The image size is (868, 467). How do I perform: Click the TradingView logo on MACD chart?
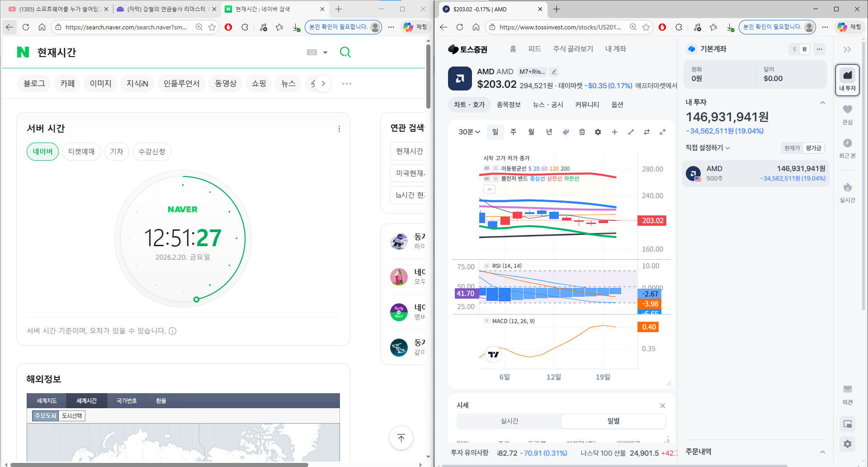click(x=493, y=354)
